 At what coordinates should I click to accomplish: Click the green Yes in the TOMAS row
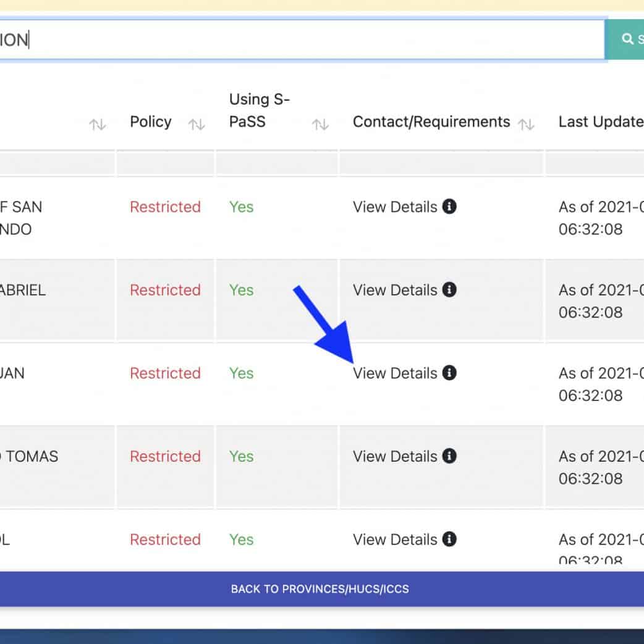[241, 456]
